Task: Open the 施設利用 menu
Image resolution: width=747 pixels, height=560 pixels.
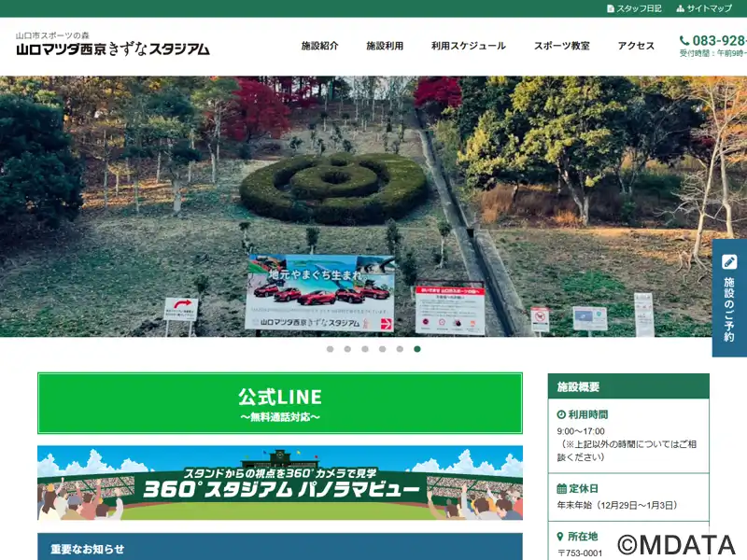Action: (x=385, y=46)
